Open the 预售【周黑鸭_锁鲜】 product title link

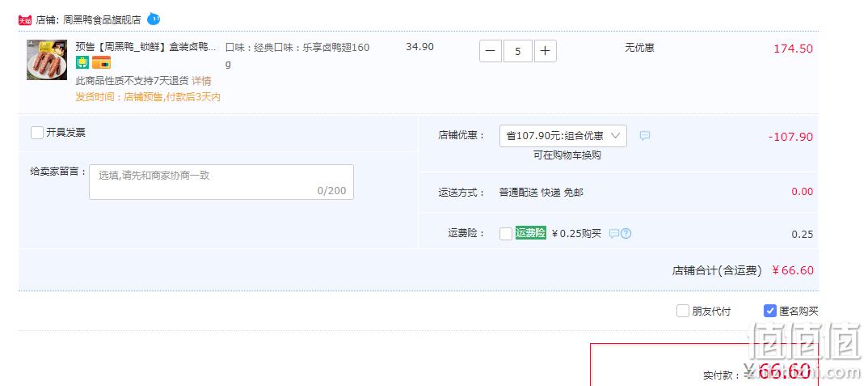145,47
